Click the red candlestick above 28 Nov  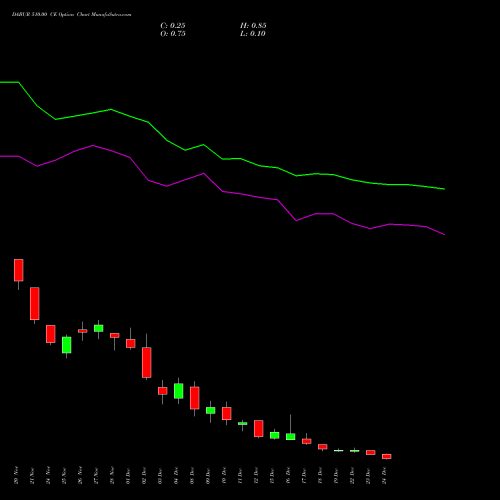tap(115, 335)
